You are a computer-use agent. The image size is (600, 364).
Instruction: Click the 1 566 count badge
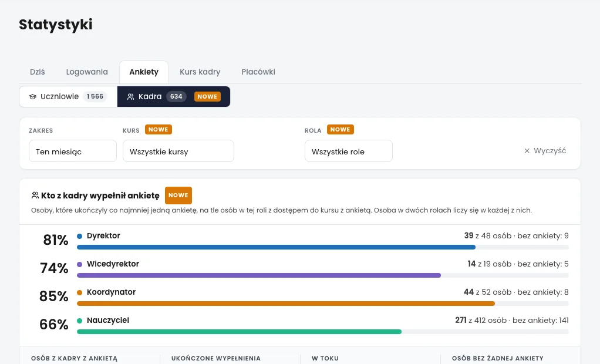pyautogui.click(x=95, y=96)
